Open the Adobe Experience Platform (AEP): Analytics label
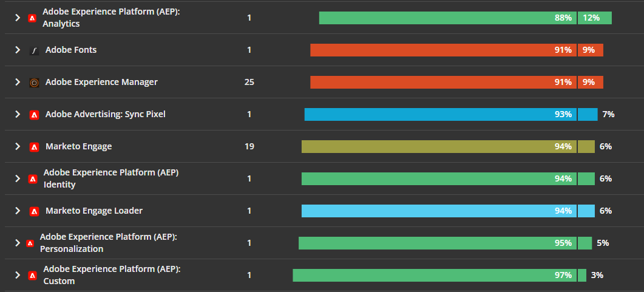644x292 pixels. [111, 18]
